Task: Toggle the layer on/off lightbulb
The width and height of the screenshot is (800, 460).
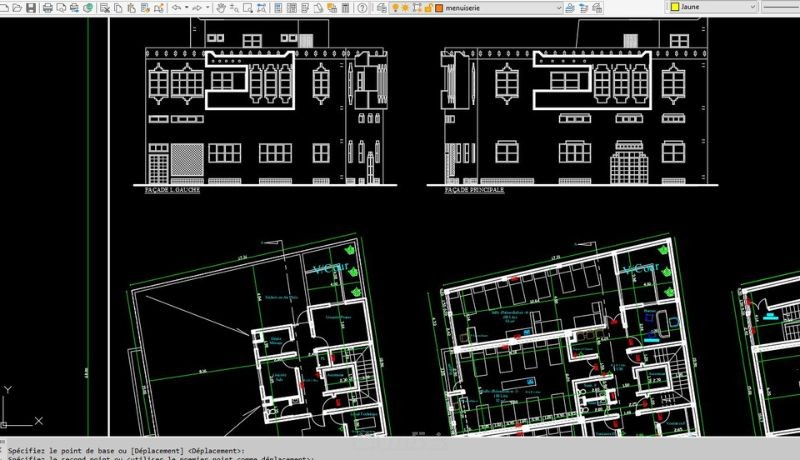Action: [x=395, y=8]
